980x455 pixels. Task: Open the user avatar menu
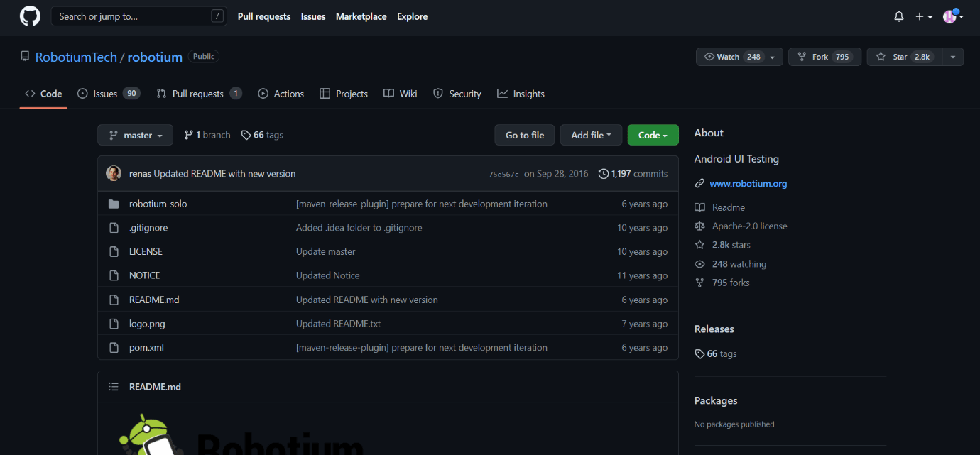tap(953, 16)
